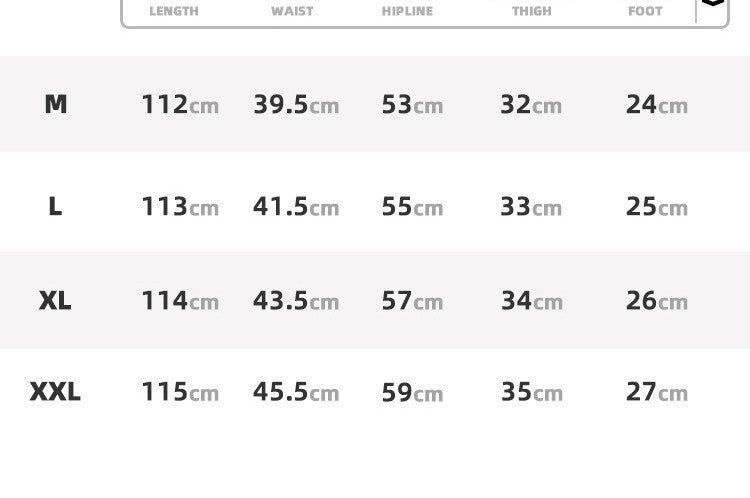Viewport: 750px width, 498px height.
Task: Click the HIPLINE column header
Action: [407, 11]
